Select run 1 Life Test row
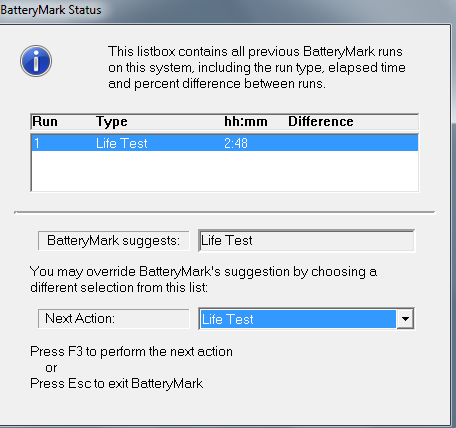The image size is (456, 428). [225, 143]
